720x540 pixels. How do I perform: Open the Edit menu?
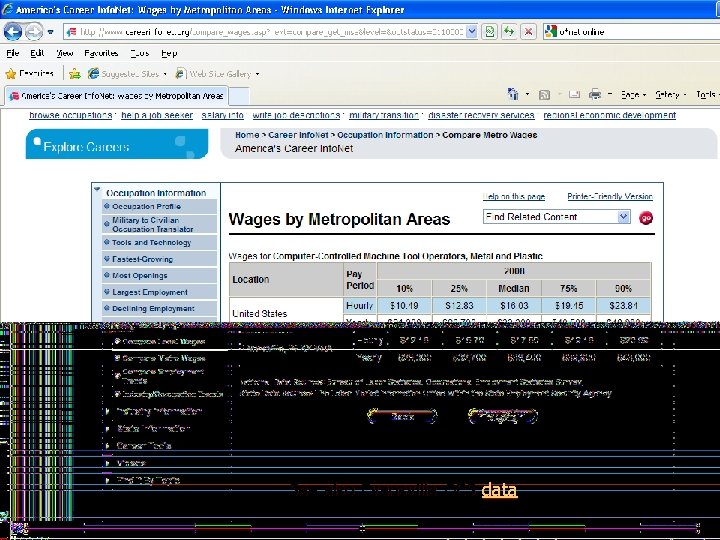click(37, 53)
